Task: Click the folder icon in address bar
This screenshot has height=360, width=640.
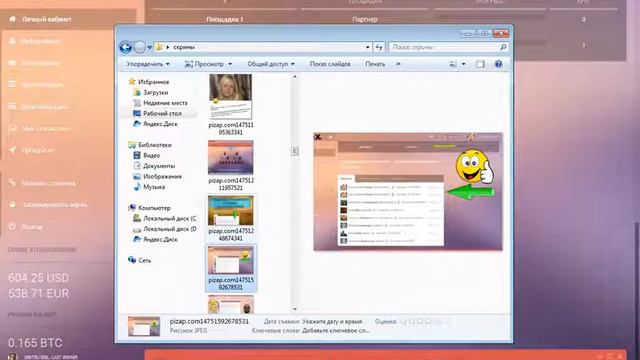Action: [x=159, y=47]
